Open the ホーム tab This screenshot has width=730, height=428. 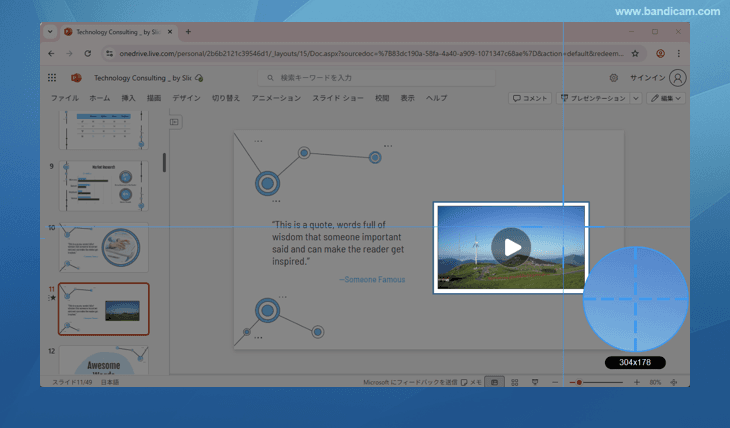pos(100,98)
